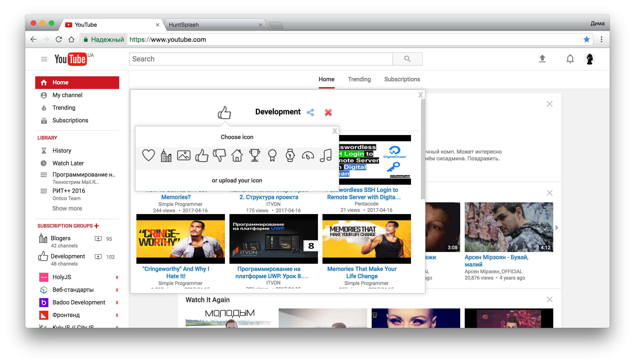
Task: Open the notification bell
Action: click(570, 59)
